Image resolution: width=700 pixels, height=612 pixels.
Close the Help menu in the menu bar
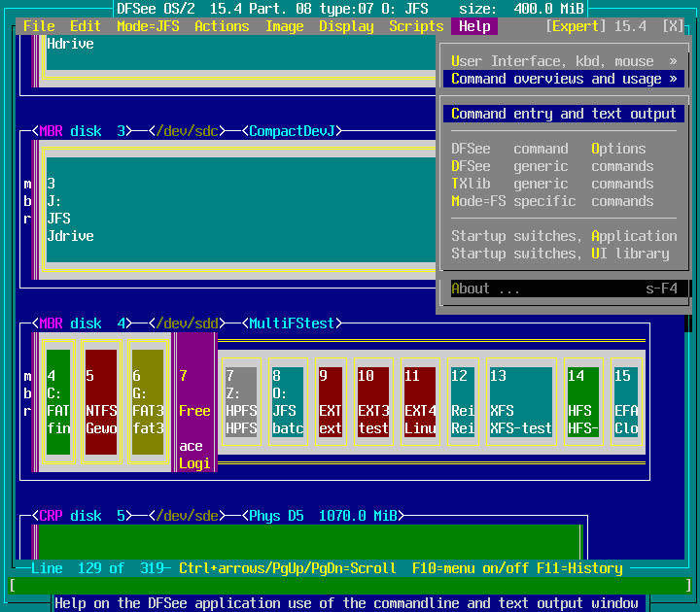pos(474,26)
